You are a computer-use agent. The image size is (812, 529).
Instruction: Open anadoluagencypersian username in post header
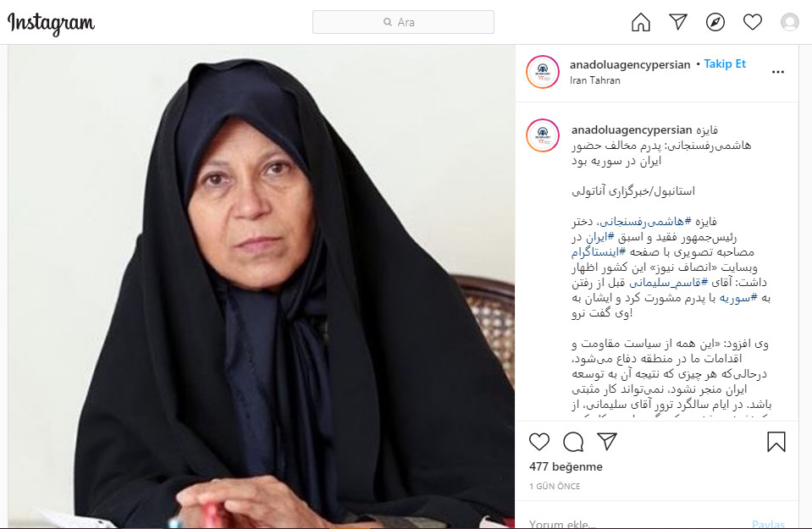630,64
